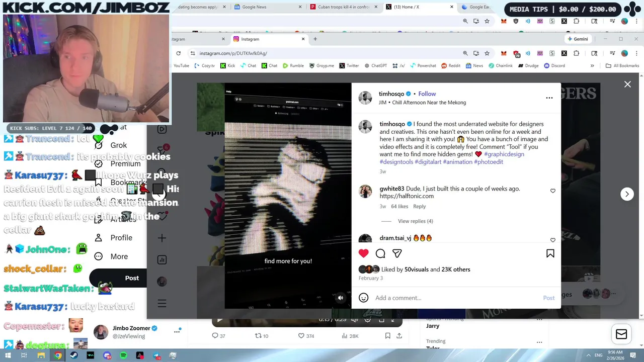Open a new tab with the plus button
This screenshot has width=644, height=362.
click(x=315, y=39)
